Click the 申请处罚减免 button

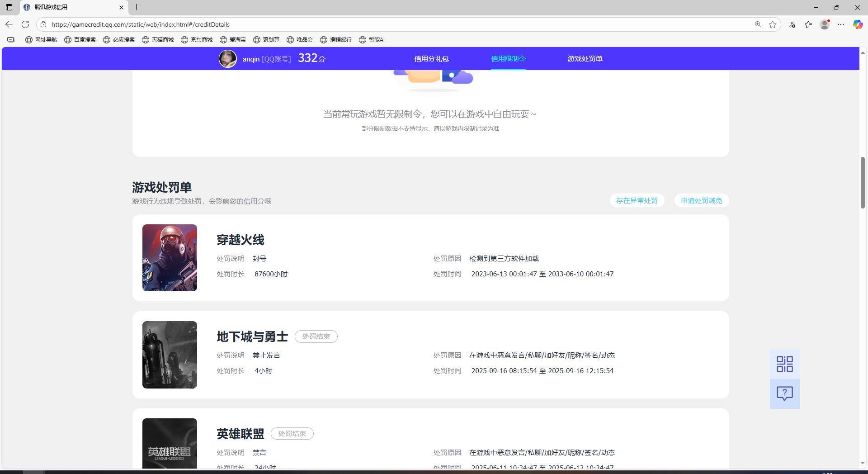pyautogui.click(x=701, y=200)
